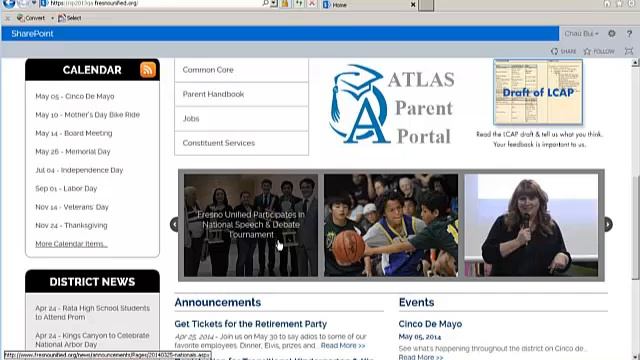Click the refresh icon in address bar
640x360 pixels.
[x=299, y=3]
